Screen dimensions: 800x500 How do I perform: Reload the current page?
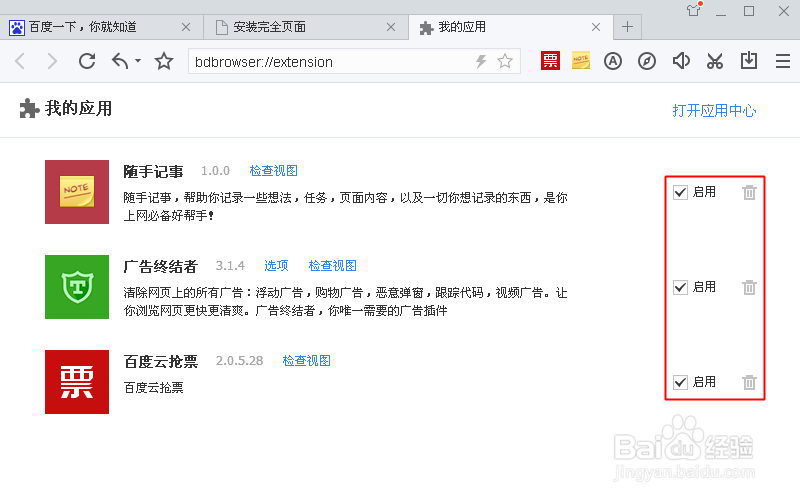tap(87, 61)
